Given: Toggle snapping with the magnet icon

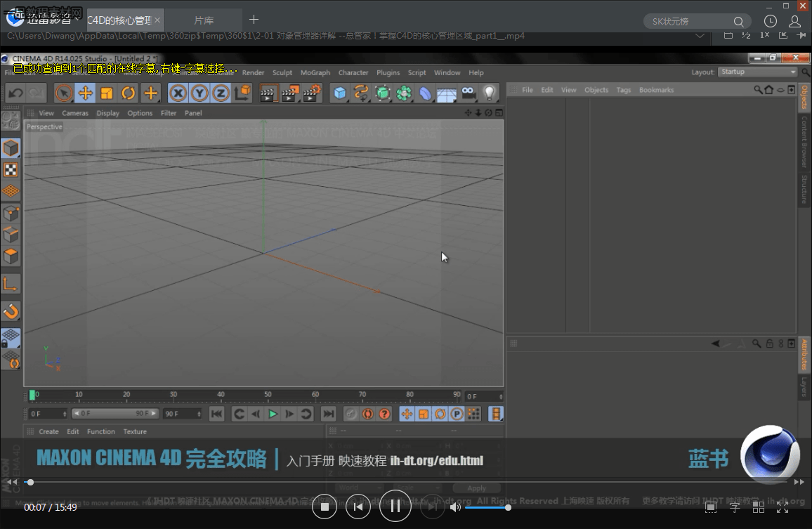Looking at the screenshot, I should [x=11, y=311].
